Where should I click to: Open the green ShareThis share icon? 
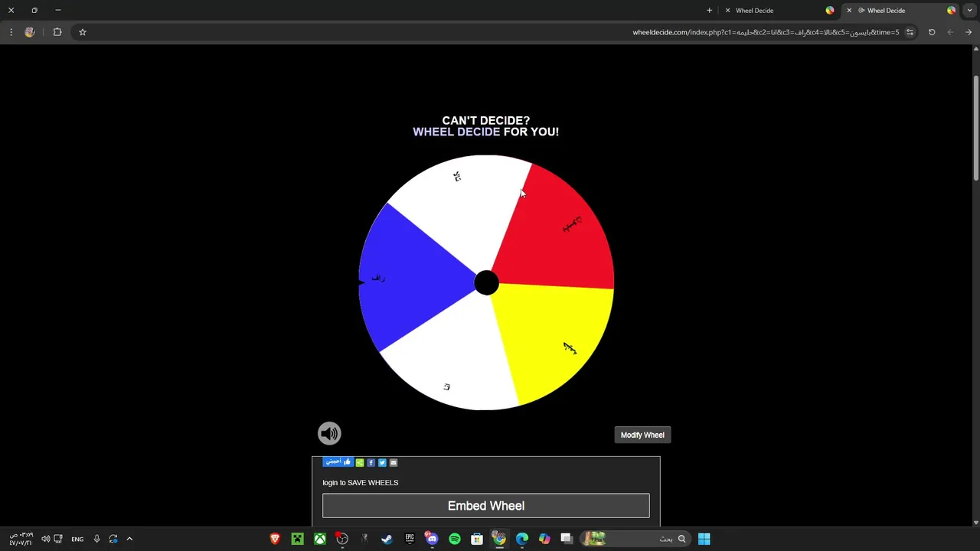(x=360, y=462)
